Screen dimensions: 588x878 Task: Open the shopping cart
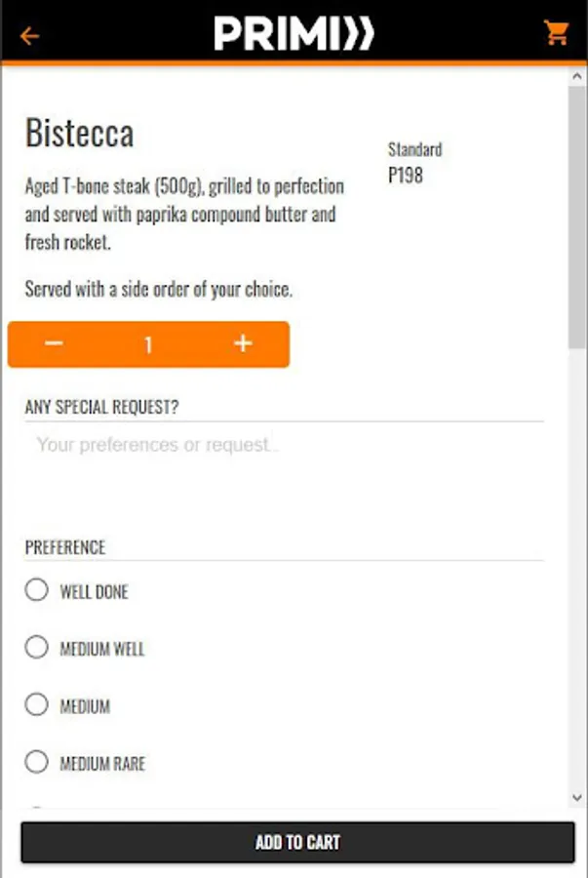point(557,33)
